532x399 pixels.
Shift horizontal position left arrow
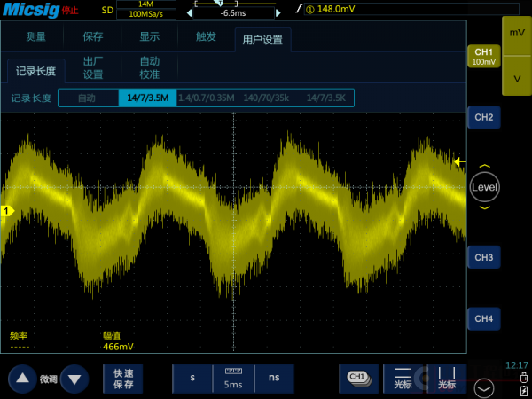190,13
